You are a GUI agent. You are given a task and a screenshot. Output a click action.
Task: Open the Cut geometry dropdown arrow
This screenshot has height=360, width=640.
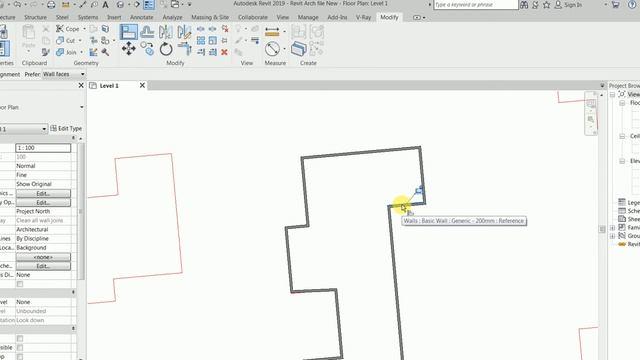point(80,41)
